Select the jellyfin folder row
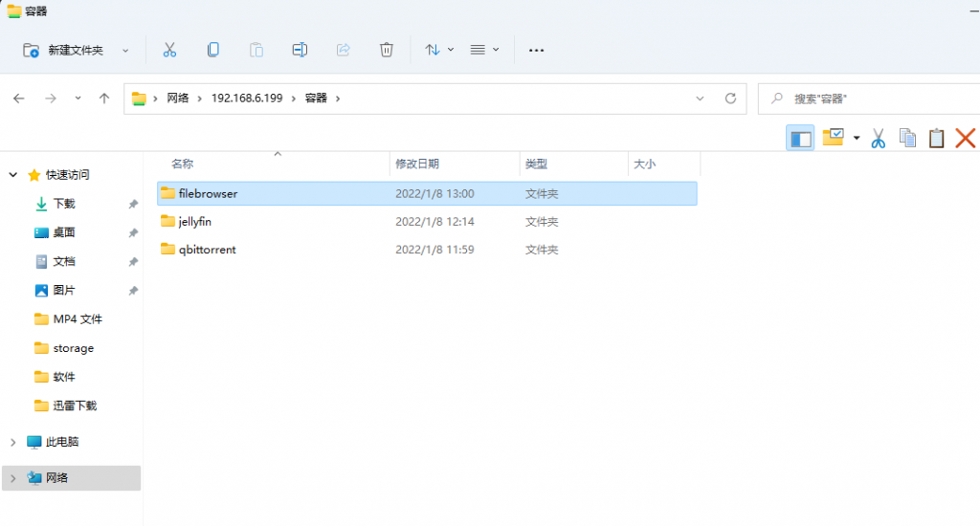The image size is (980, 526). click(x=427, y=222)
